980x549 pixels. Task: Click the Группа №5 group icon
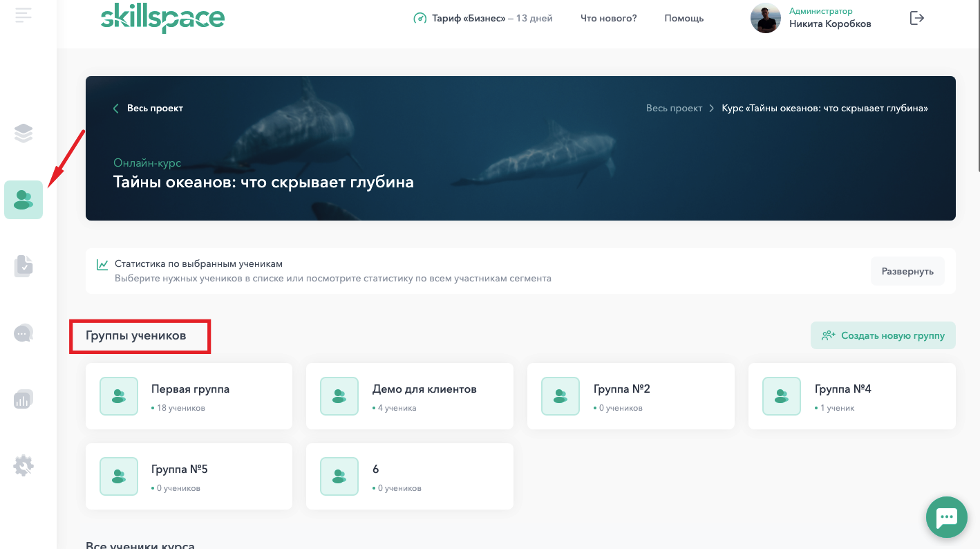[119, 476]
